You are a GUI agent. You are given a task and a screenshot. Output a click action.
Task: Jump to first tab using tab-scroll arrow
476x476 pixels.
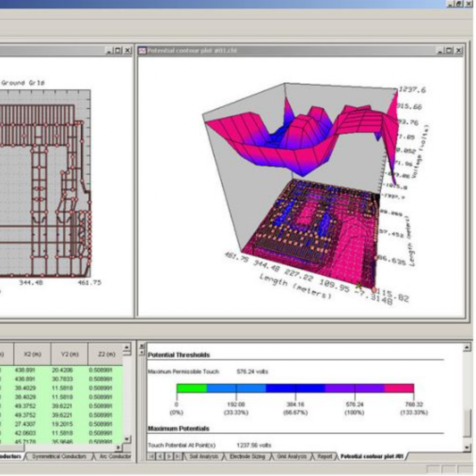(x=151, y=456)
